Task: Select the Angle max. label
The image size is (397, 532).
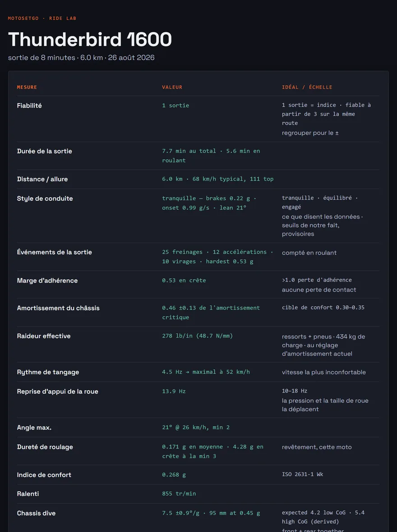Action: [x=34, y=427]
